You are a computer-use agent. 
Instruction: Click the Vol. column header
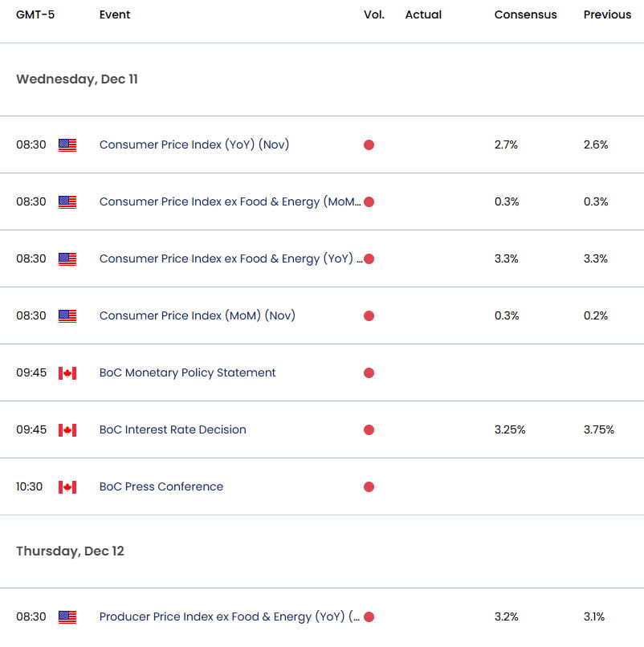click(374, 15)
